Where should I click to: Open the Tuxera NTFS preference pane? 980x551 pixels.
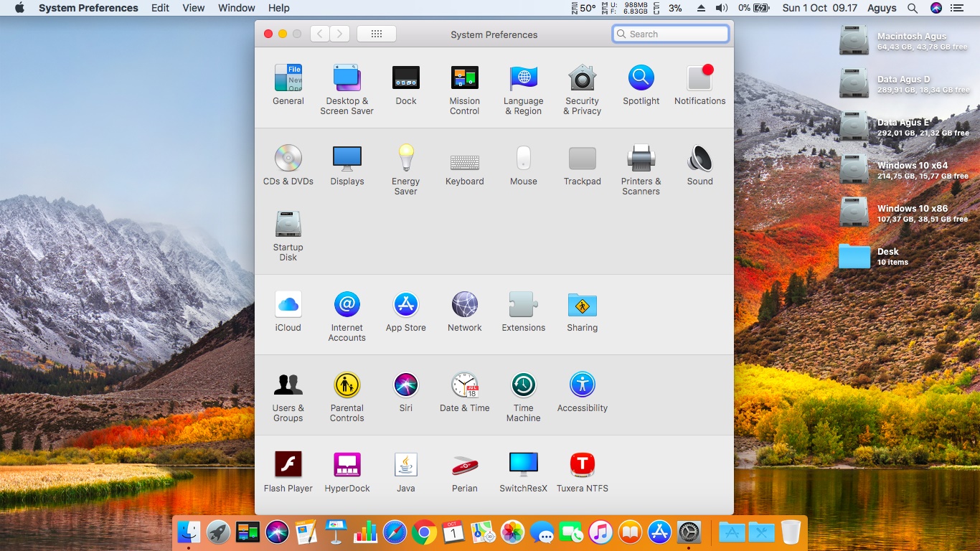[583, 473]
